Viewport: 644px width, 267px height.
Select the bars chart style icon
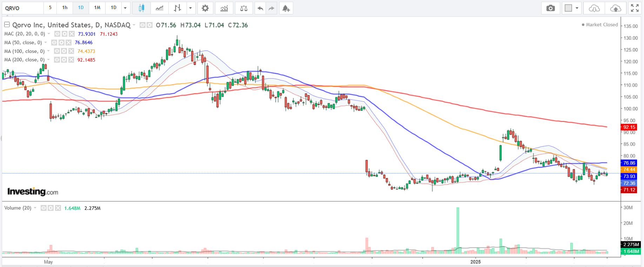[177, 8]
